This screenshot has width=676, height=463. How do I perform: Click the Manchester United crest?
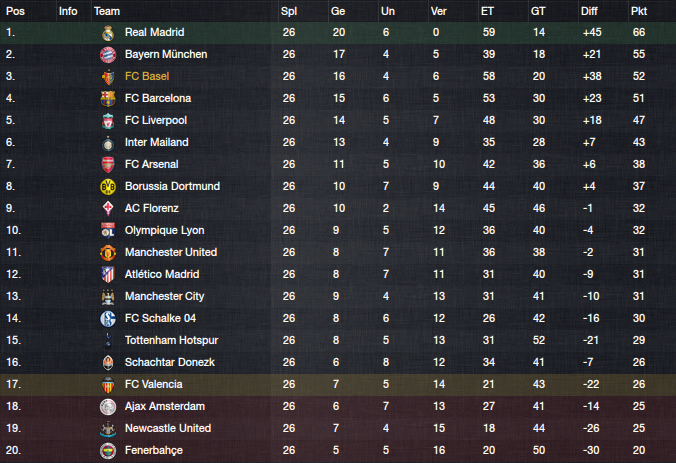tap(108, 253)
